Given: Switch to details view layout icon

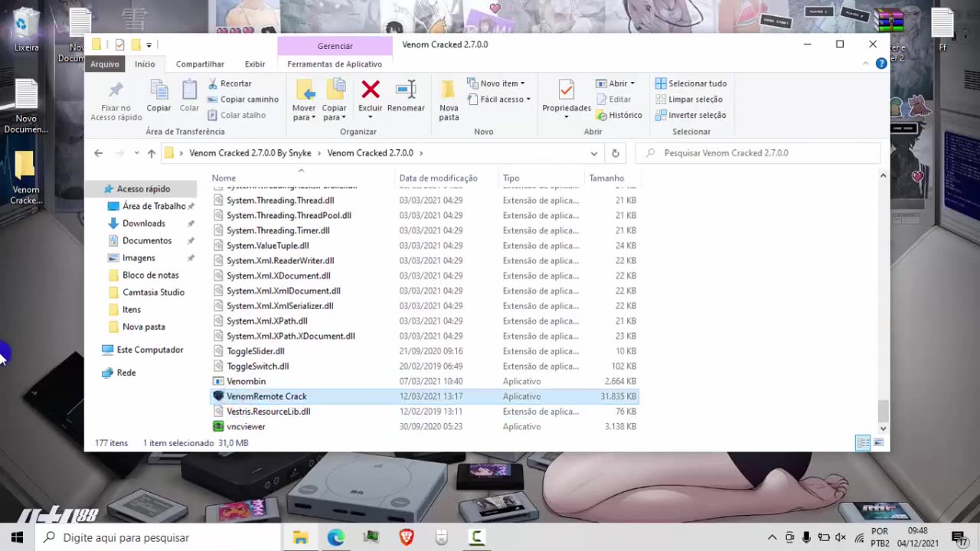Looking at the screenshot, I should 863,442.
